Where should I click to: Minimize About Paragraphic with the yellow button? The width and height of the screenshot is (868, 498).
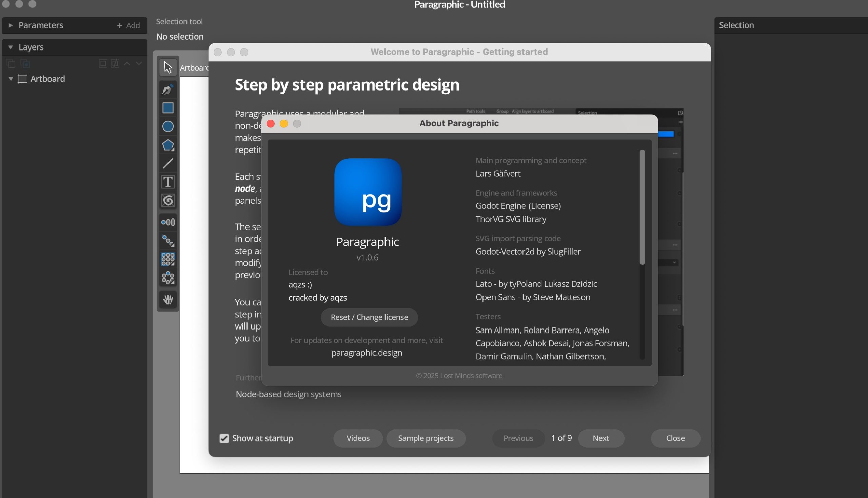click(x=284, y=124)
